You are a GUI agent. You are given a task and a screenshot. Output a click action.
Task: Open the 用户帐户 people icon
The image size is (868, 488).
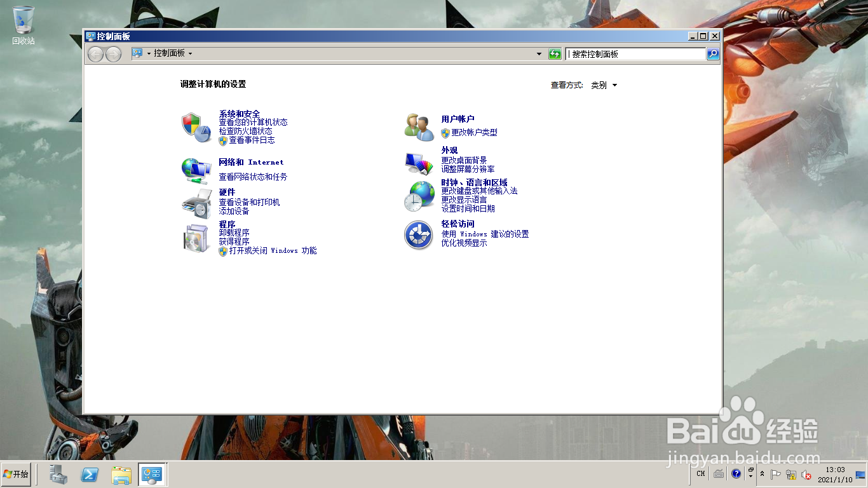coord(419,127)
